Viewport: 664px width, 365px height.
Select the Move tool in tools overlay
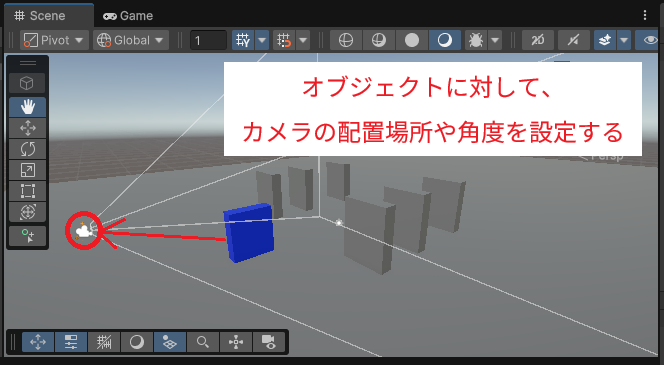click(28, 128)
